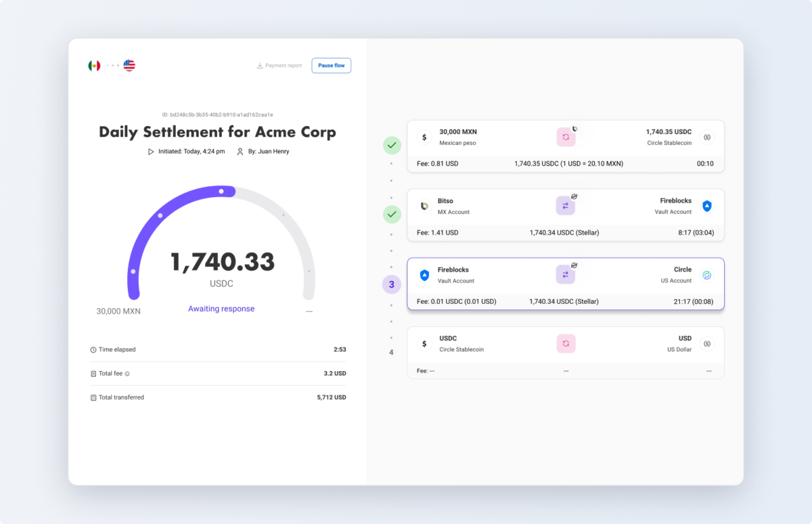
Task: Click the download icon beside Payment report
Action: coord(259,65)
